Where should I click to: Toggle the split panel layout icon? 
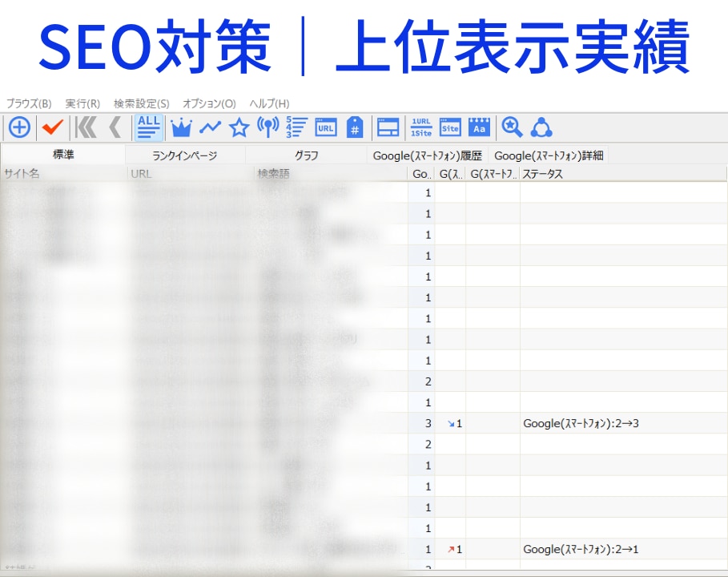pyautogui.click(x=388, y=127)
